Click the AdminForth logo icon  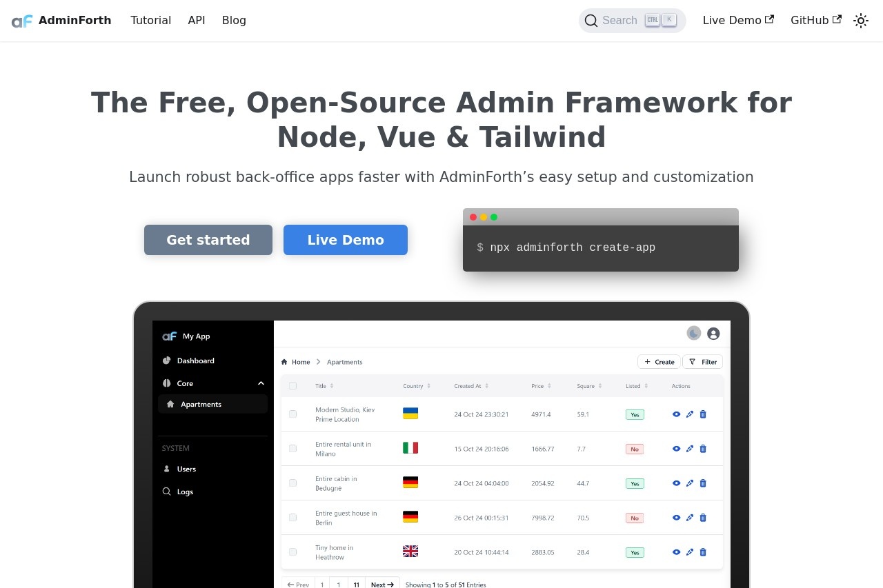tap(22, 21)
